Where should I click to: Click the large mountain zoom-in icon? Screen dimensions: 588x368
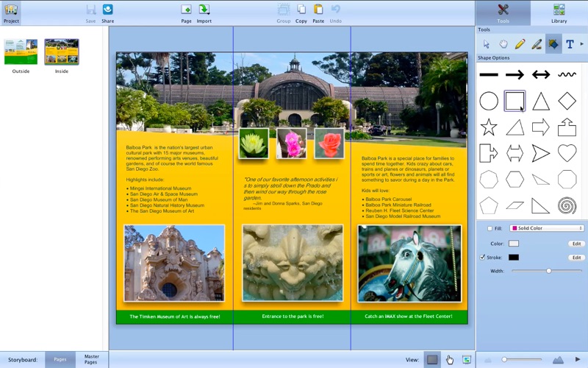[x=558, y=360]
